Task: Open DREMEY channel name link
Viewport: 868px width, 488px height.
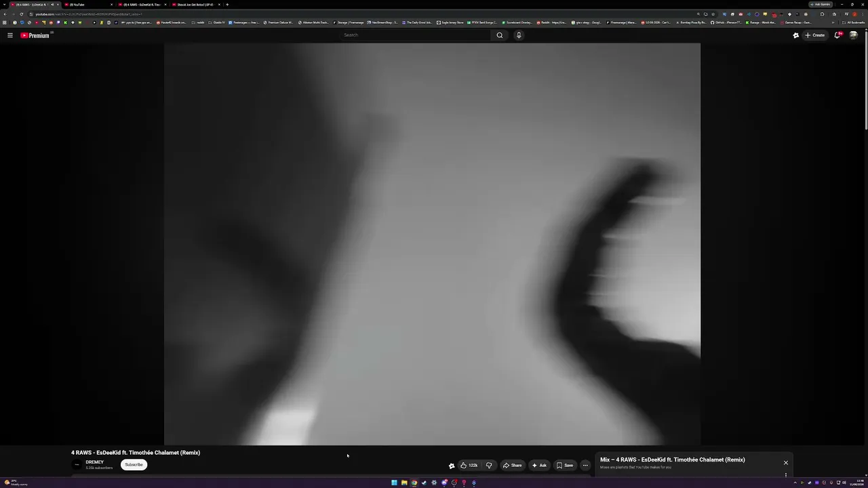Action: pyautogui.click(x=95, y=462)
